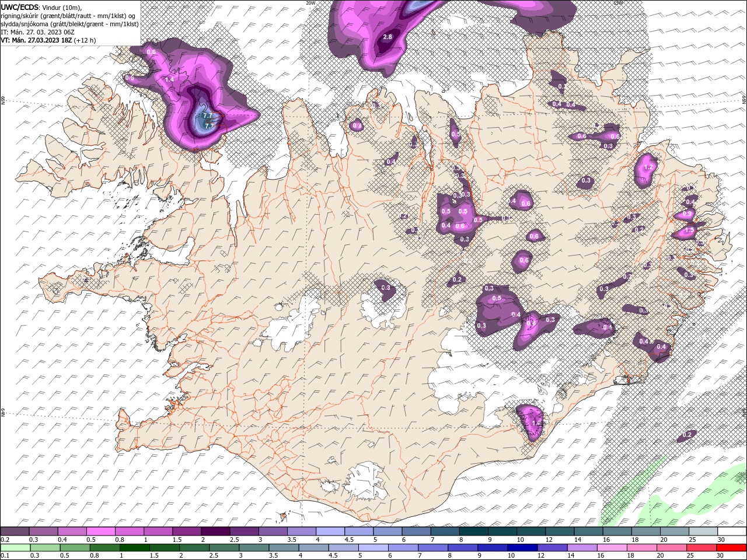Screen dimensions: 747x560
Task: Select the darkest purple swatch at 2 in upper legend
Action: pyautogui.click(x=215, y=531)
